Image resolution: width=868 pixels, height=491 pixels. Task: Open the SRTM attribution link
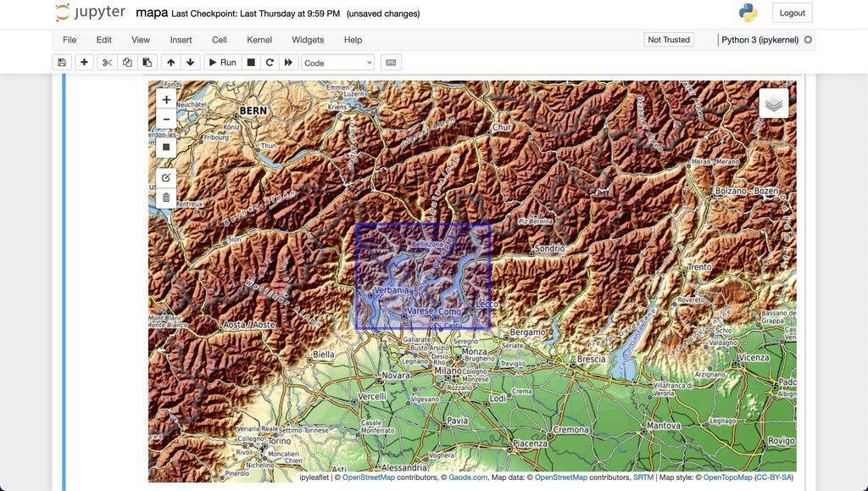(x=643, y=477)
